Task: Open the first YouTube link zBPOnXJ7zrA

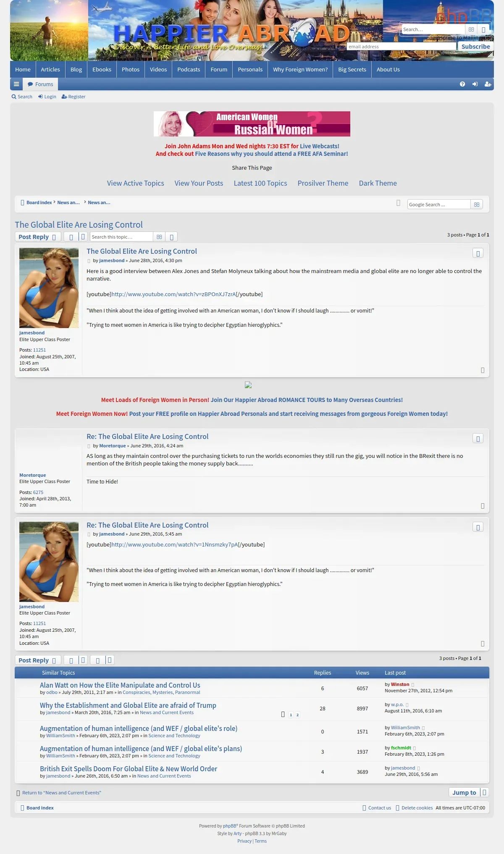Action: click(x=173, y=294)
